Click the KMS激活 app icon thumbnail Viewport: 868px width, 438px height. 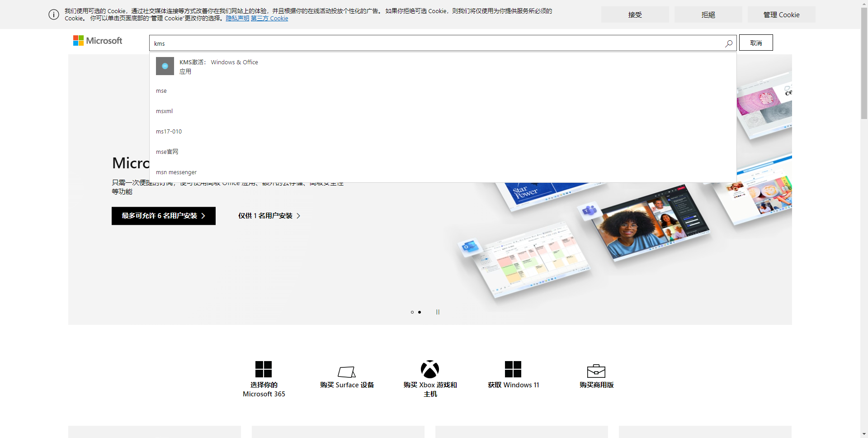165,66
